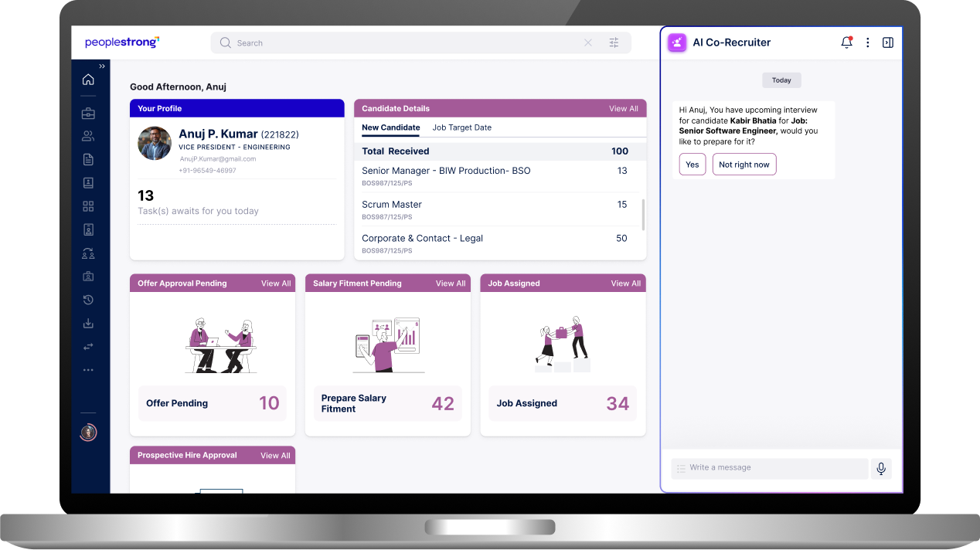Click the Salary Fitment Pending illustration
The width and height of the screenshot is (980, 550).
coord(387,345)
